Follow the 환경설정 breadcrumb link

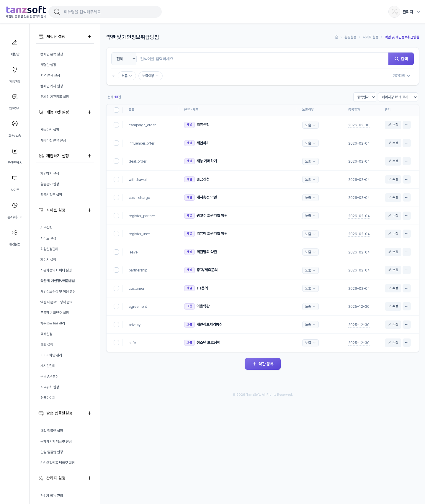click(350, 37)
